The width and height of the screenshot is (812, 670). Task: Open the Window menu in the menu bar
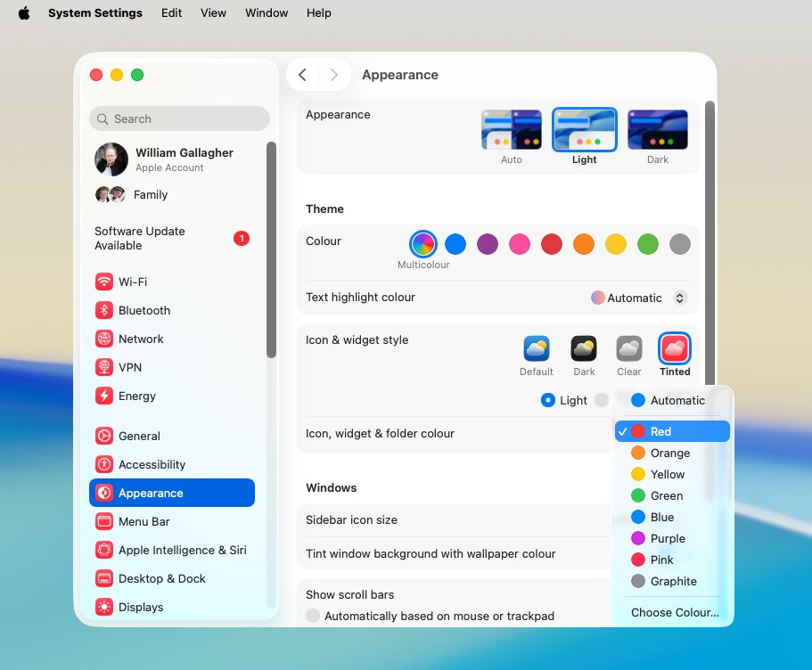pyautogui.click(x=266, y=12)
